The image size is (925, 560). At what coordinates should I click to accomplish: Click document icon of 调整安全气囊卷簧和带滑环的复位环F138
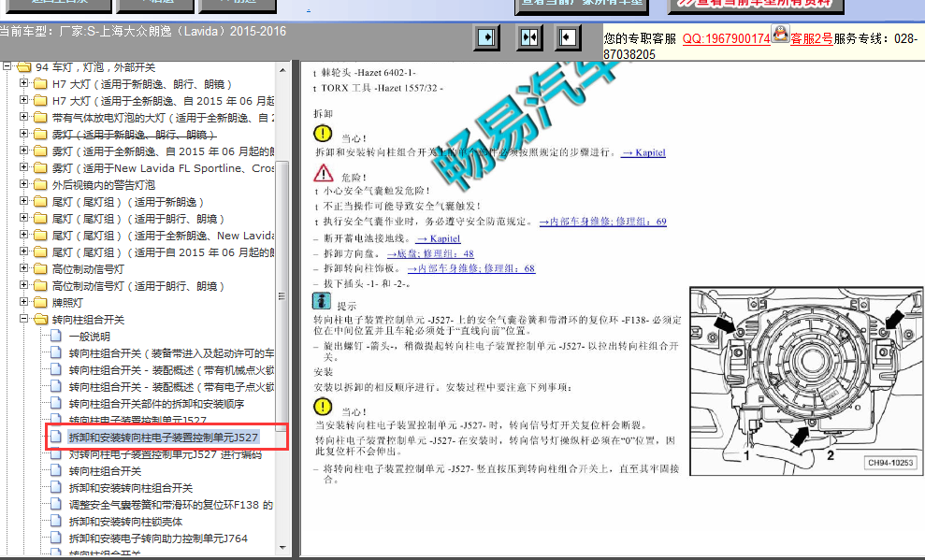(x=56, y=504)
